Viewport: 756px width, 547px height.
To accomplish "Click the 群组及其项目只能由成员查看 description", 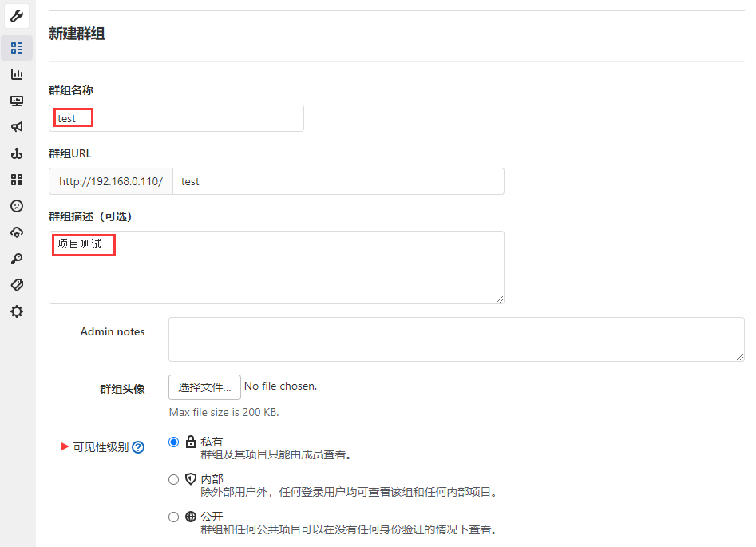I will click(x=275, y=454).
